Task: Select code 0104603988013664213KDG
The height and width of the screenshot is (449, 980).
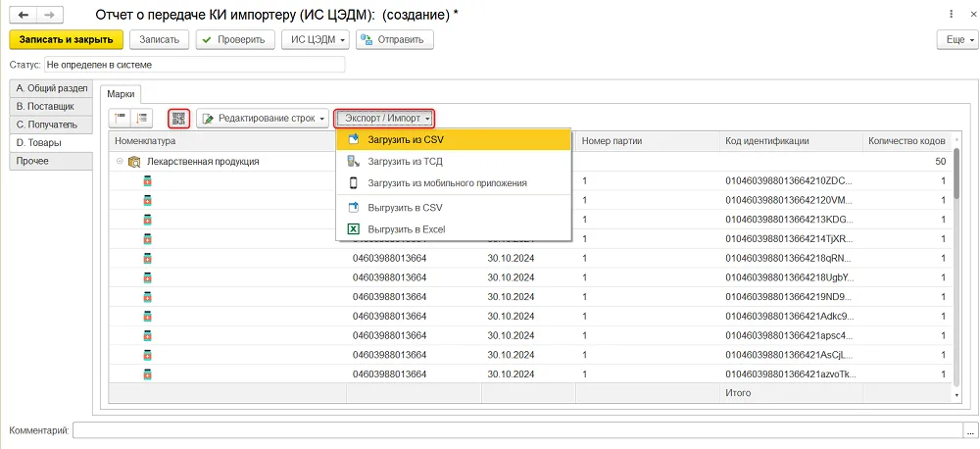Action: (x=791, y=220)
